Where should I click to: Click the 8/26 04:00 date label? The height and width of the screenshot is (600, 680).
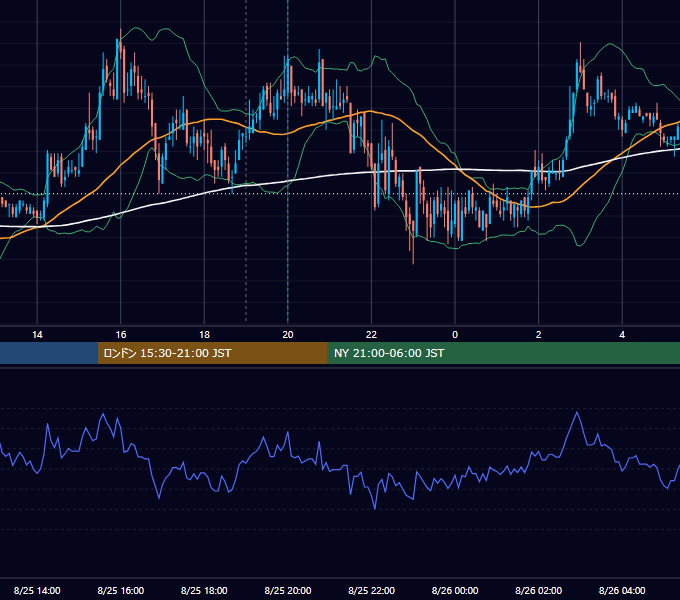tap(622, 590)
